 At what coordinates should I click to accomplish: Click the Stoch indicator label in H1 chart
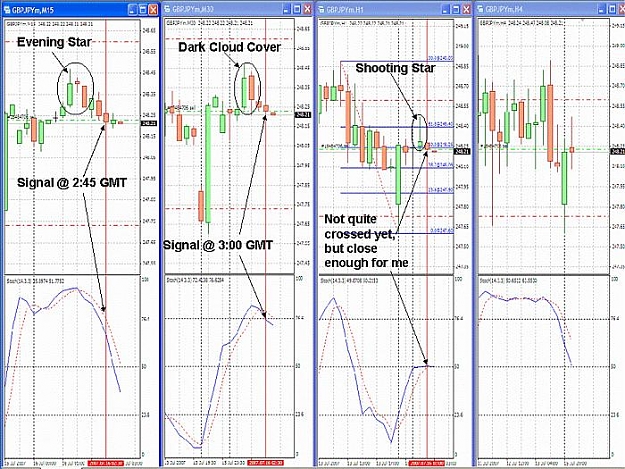[350, 281]
